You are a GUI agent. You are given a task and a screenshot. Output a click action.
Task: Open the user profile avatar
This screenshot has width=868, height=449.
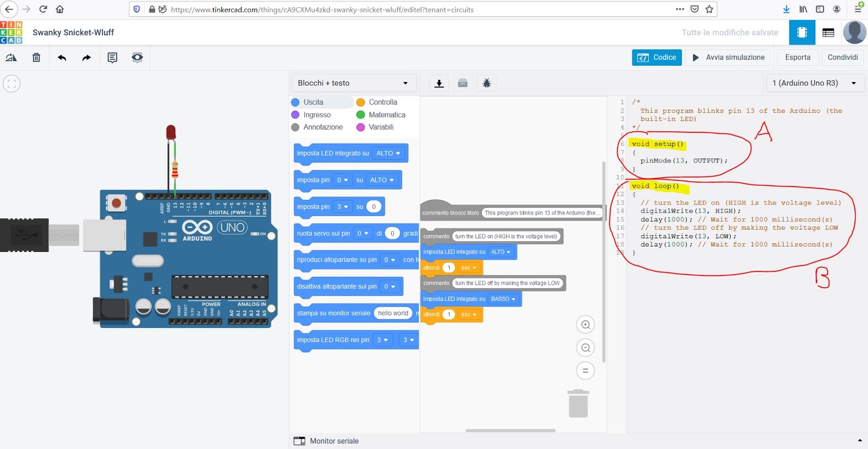point(854,33)
